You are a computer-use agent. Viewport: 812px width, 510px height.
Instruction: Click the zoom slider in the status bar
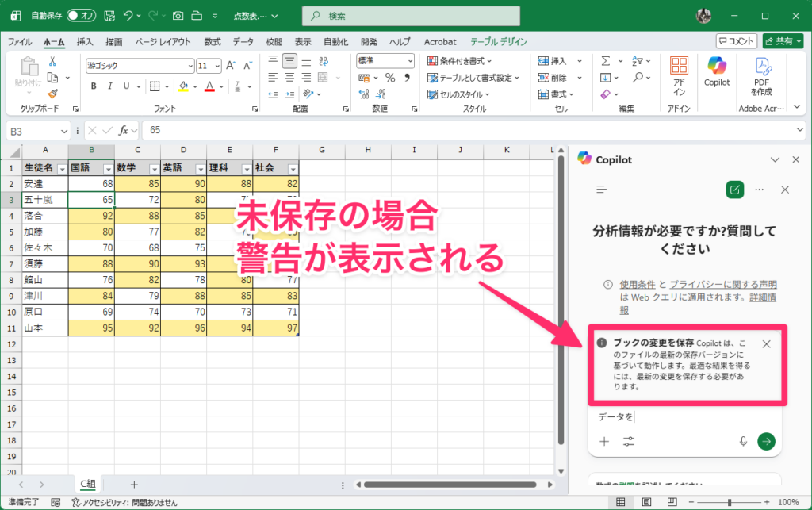point(730,502)
